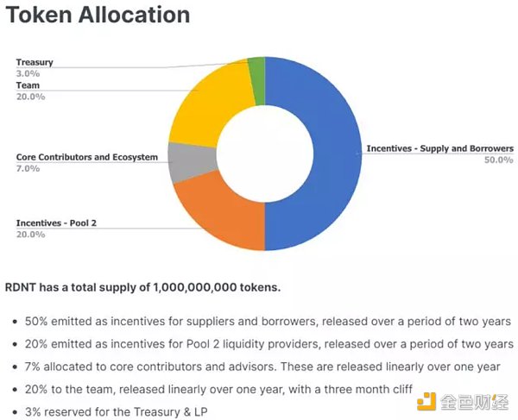This screenshot has width=518, height=420.
Task: Click the Core Contributors and Ecosystem label
Action: (x=86, y=157)
